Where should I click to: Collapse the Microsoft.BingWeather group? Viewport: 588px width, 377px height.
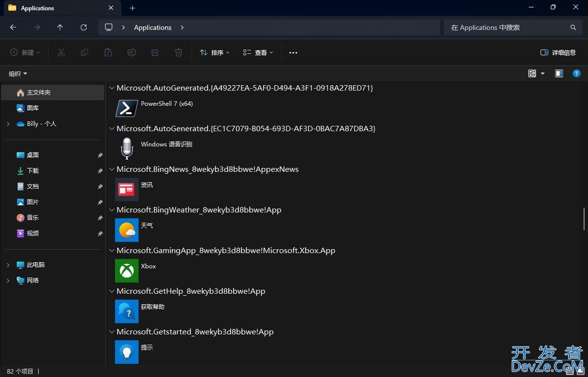(112, 210)
